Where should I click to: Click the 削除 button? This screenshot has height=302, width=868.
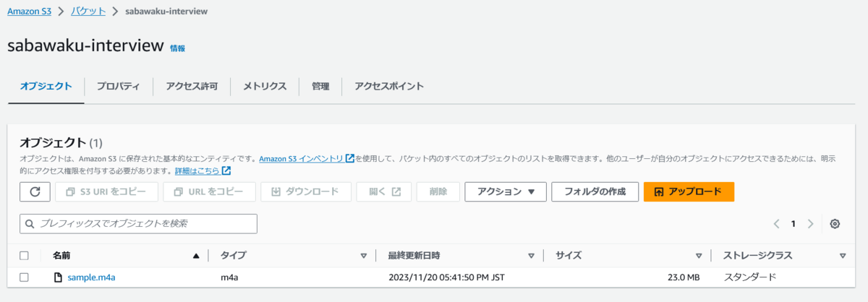(438, 191)
